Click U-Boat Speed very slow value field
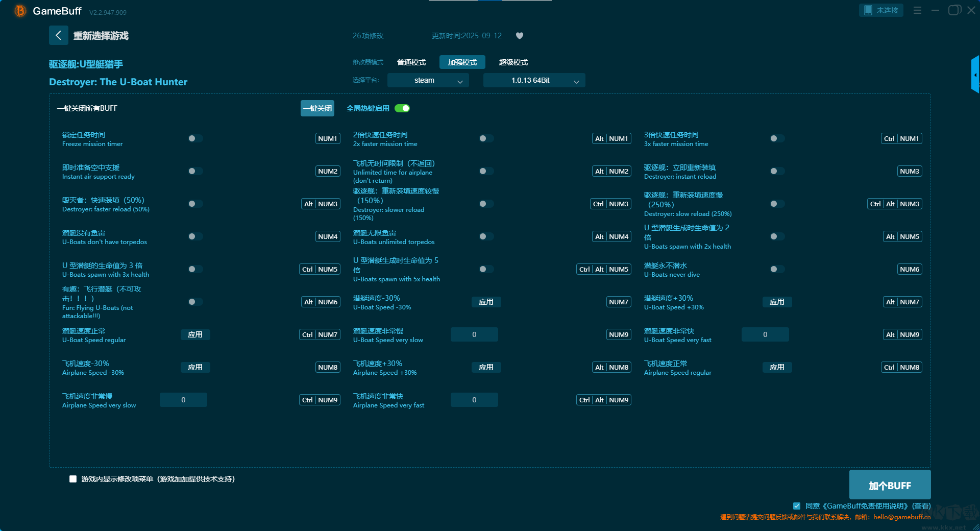980x531 pixels. coord(474,334)
